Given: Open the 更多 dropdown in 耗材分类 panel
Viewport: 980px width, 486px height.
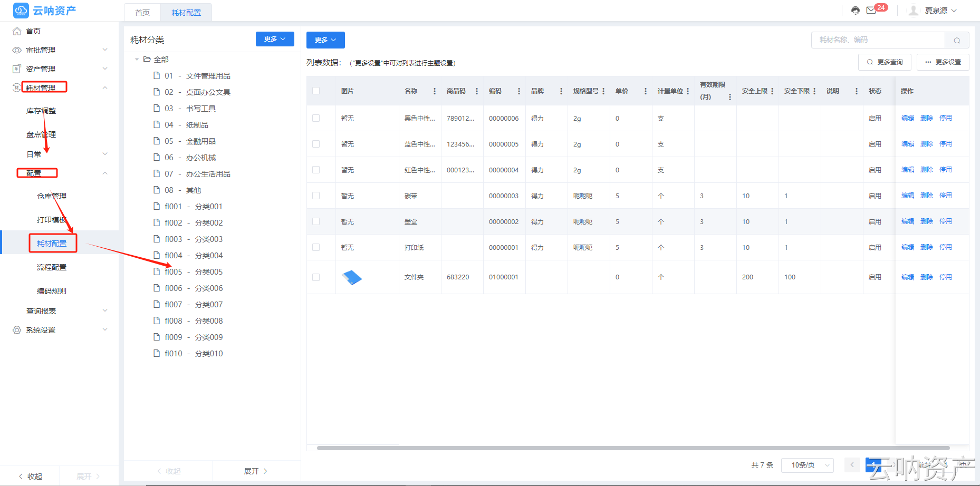Looking at the screenshot, I should click(275, 39).
